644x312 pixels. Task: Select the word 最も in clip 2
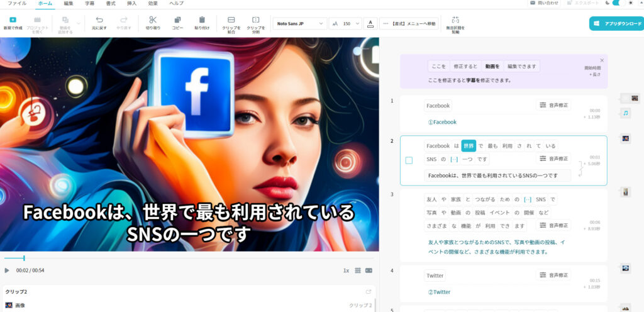[x=492, y=146]
